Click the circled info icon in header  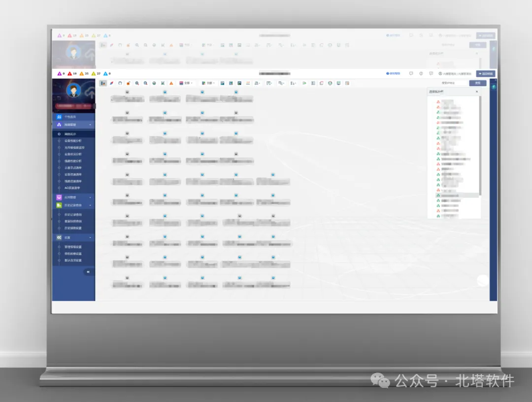(x=421, y=73)
